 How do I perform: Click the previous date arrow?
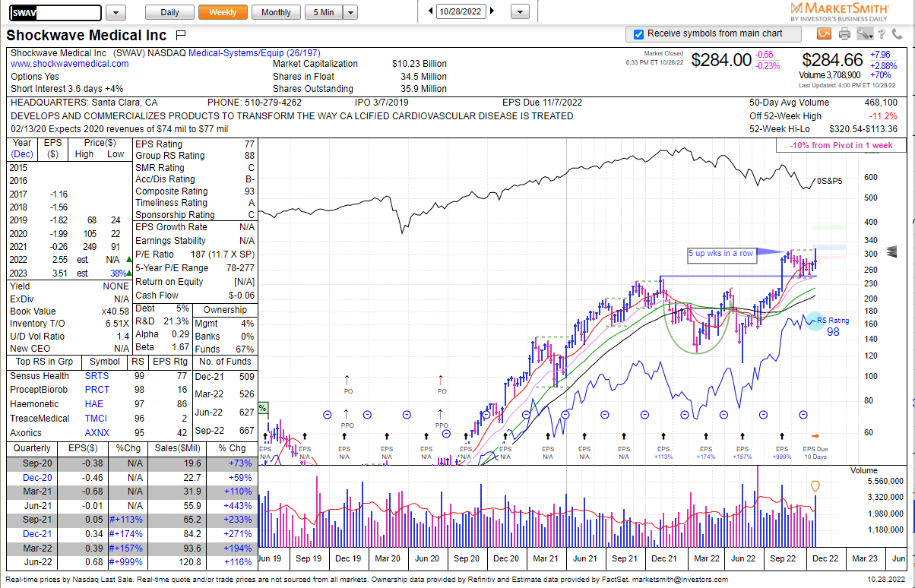click(432, 11)
